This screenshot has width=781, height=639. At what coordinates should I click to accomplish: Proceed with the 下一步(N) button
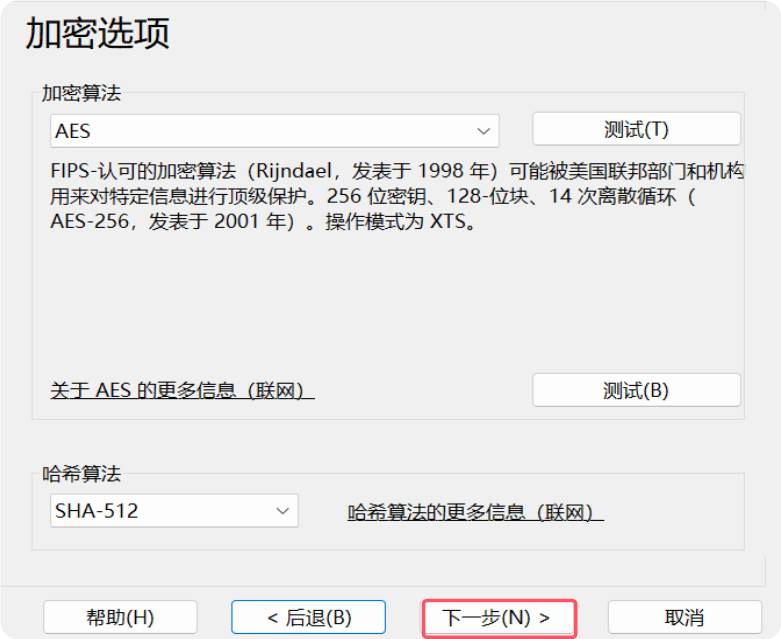coord(498,617)
